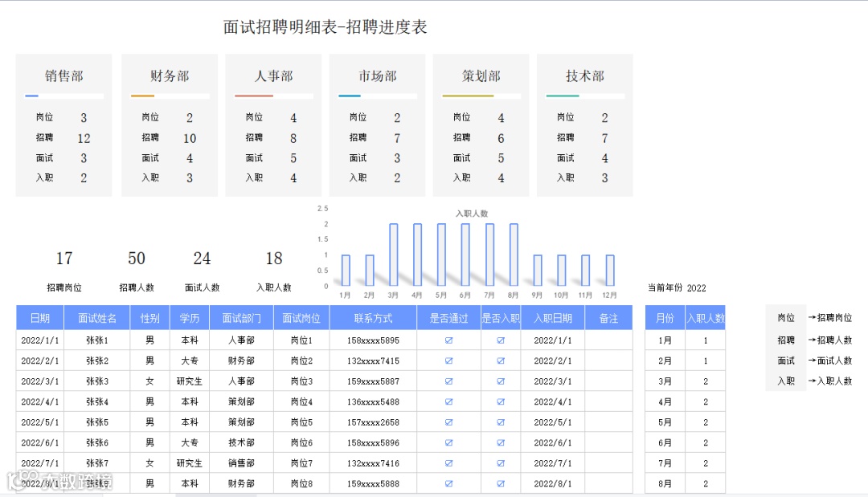Select the 销售部 cell in 张张7 row
The height and width of the screenshot is (497, 868).
click(x=241, y=463)
